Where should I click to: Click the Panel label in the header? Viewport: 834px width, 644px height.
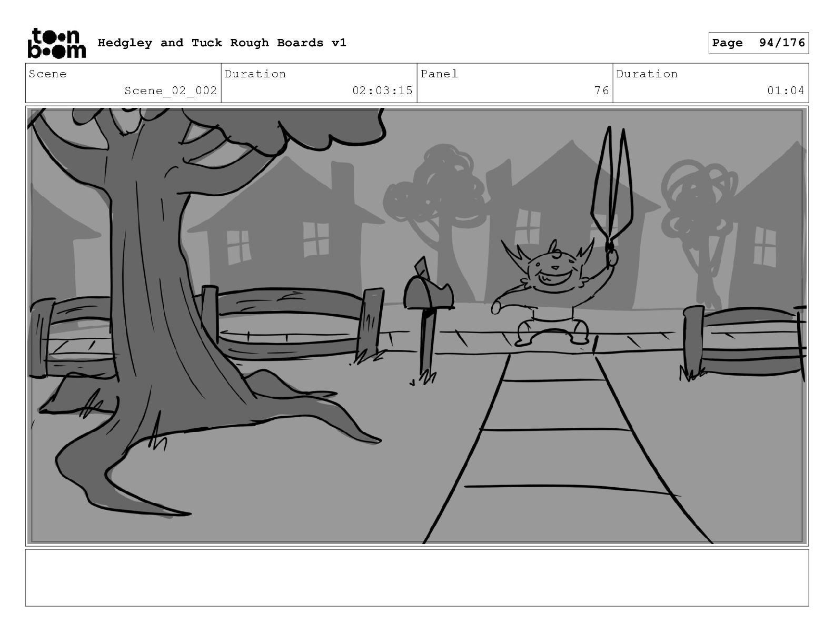440,74
